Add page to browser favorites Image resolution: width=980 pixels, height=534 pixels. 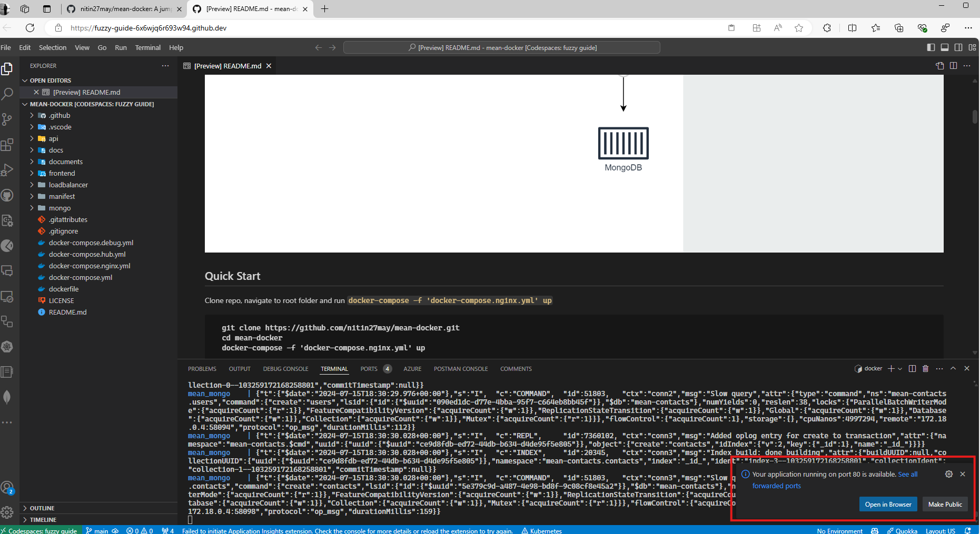799,28
